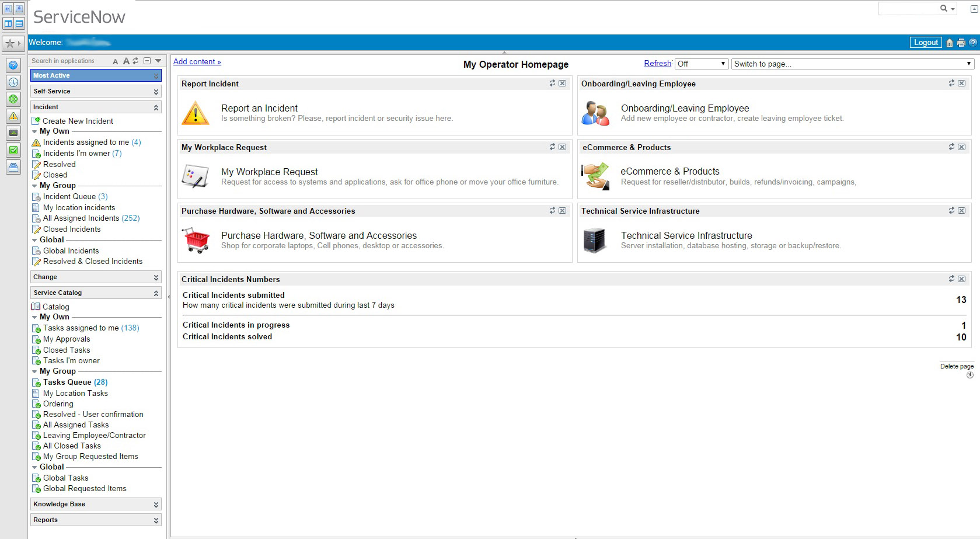Decrease navigator text size with small A

click(x=116, y=61)
